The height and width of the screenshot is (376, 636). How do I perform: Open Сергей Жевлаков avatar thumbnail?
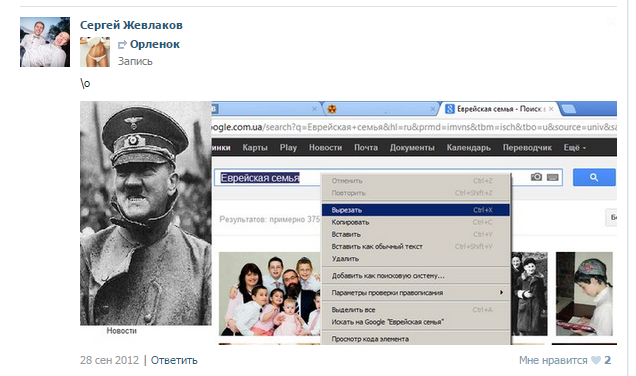(x=45, y=42)
